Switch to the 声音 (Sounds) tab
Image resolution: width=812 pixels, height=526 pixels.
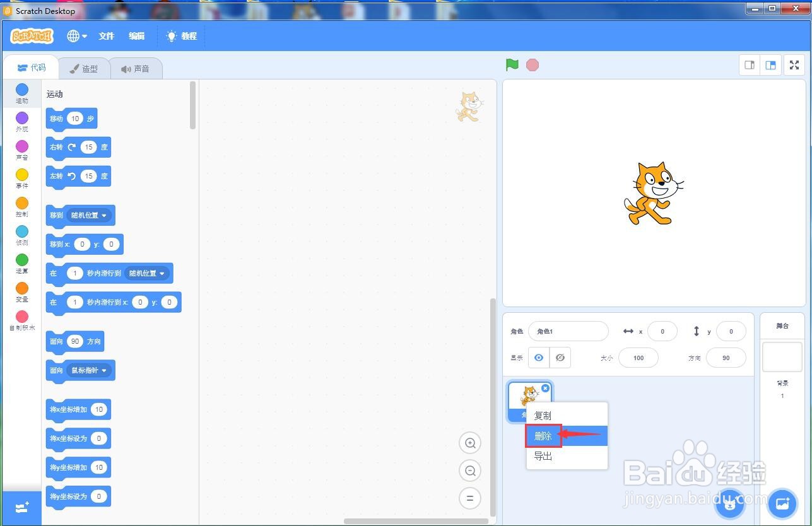136,69
